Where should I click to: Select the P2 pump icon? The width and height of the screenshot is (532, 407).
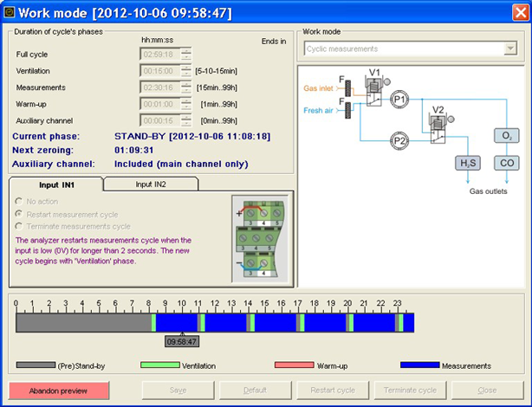(x=399, y=139)
